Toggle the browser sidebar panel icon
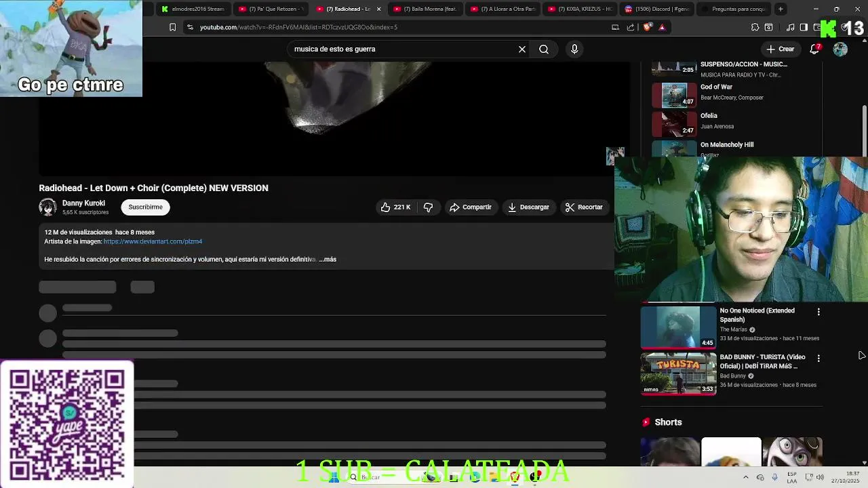868x488 pixels. (804, 27)
